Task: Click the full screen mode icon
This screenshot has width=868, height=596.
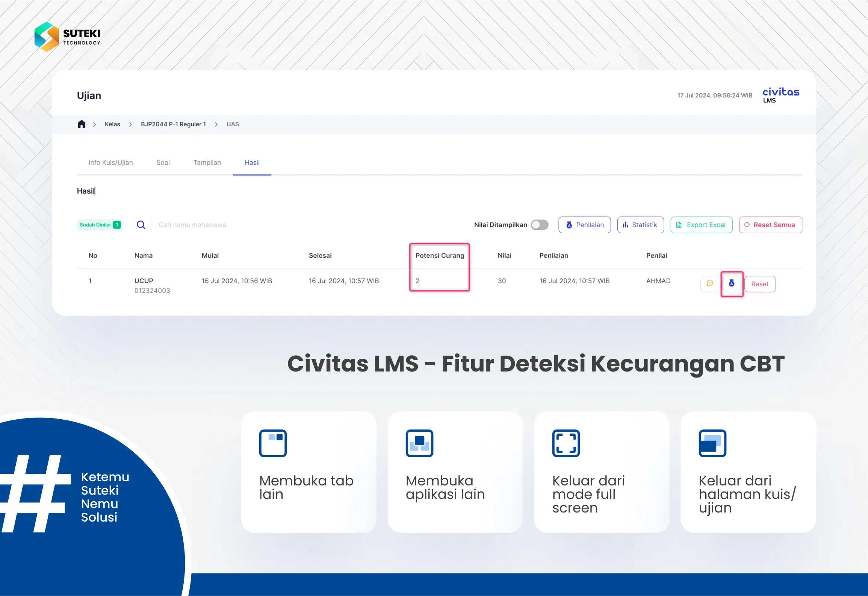Action: coord(566,443)
